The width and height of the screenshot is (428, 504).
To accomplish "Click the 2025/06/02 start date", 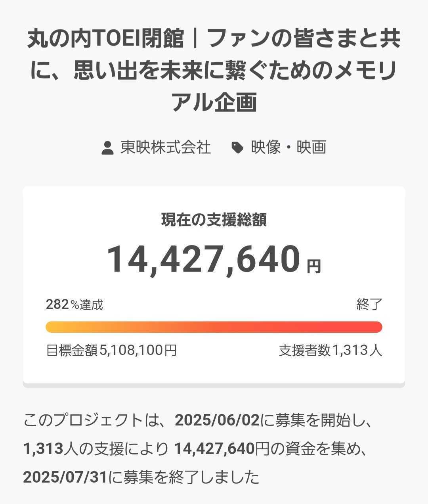I will 217,420.
